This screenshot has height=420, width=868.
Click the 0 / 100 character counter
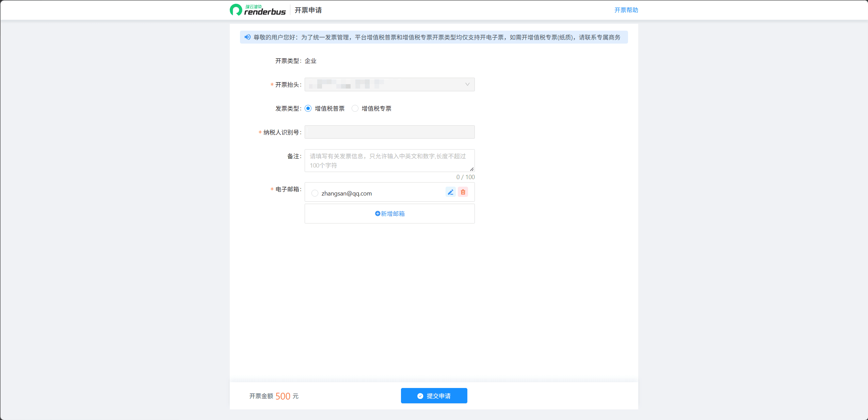tap(465, 177)
